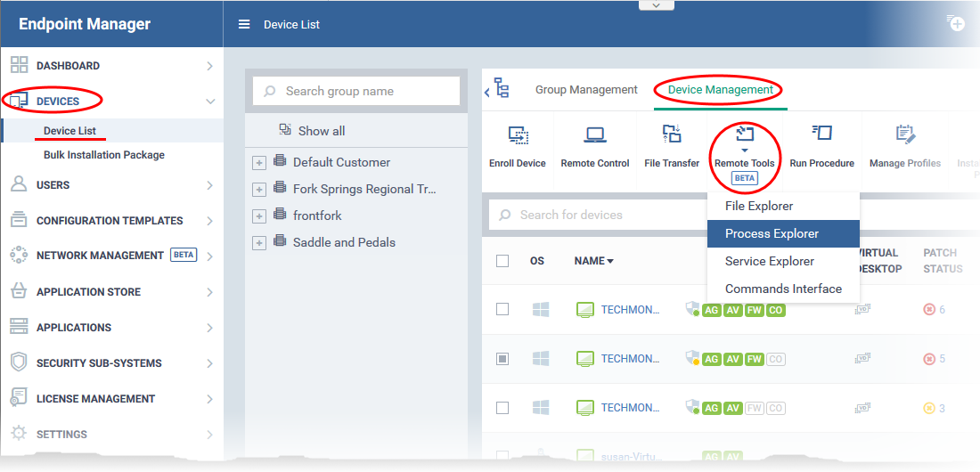Viewport: 980px width, 472px height.
Task: Click the add task icon in header
Action: 956,23
